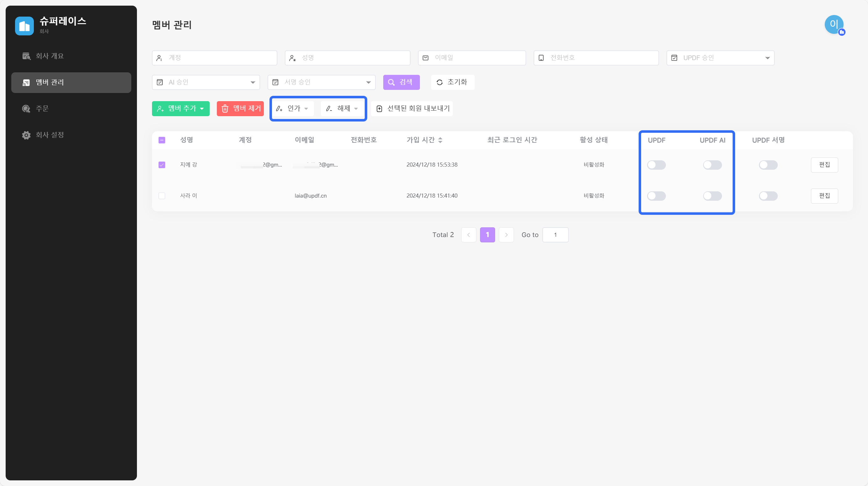Click the laia@updf.cn email cell
This screenshot has width=868, height=486.
click(x=310, y=196)
